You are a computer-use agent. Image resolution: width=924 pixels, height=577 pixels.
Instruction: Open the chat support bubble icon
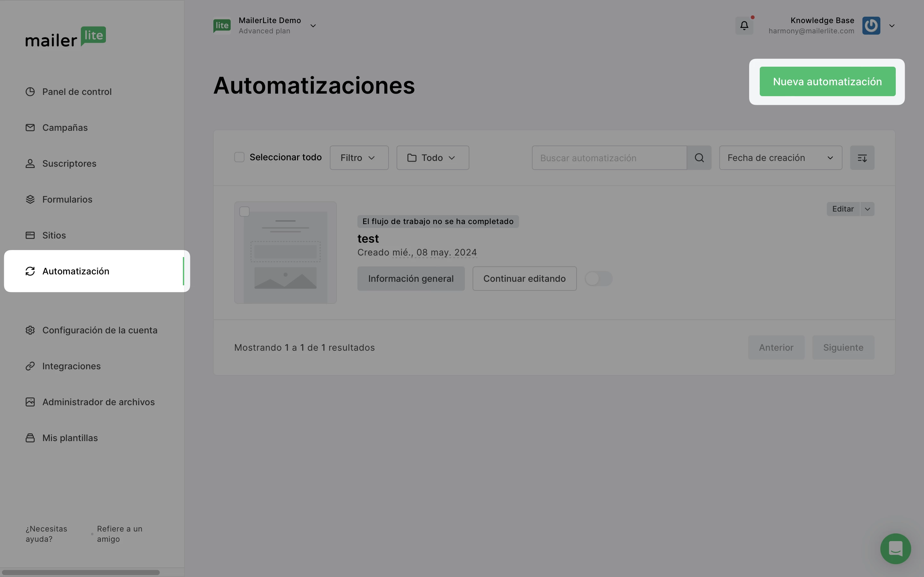(895, 548)
